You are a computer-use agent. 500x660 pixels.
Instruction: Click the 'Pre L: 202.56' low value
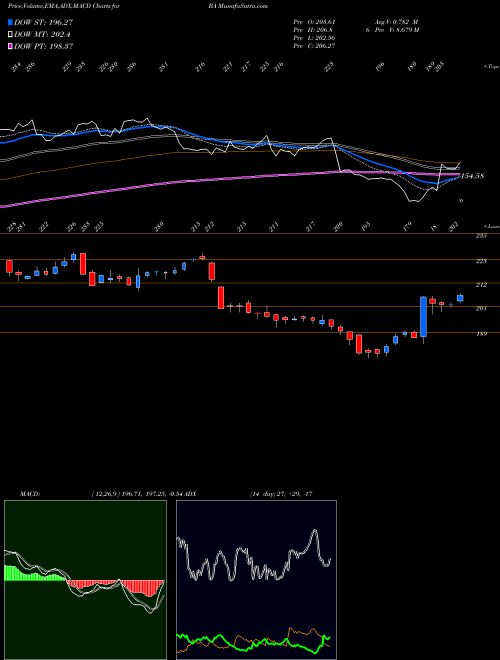tap(314, 38)
